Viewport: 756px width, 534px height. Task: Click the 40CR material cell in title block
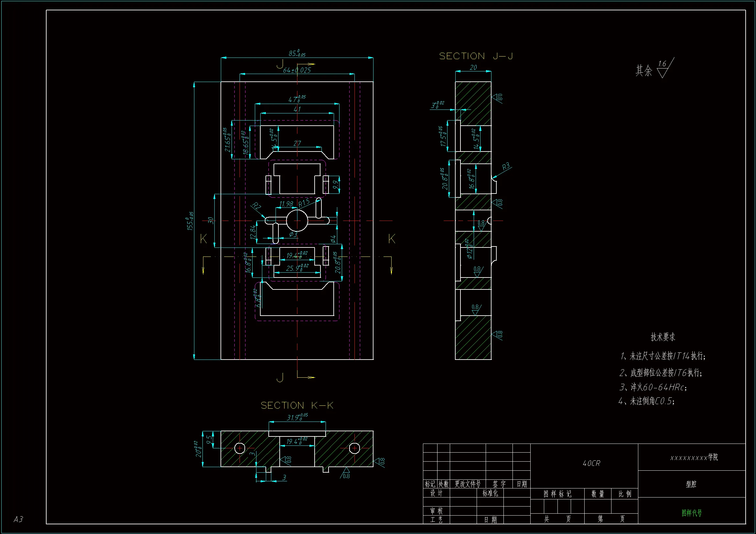click(x=591, y=463)
